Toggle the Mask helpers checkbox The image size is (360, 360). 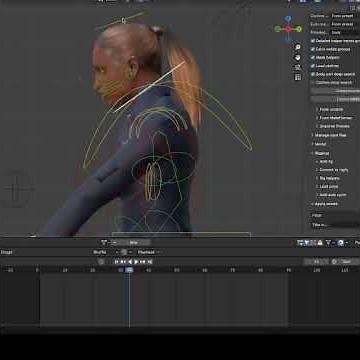click(313, 57)
